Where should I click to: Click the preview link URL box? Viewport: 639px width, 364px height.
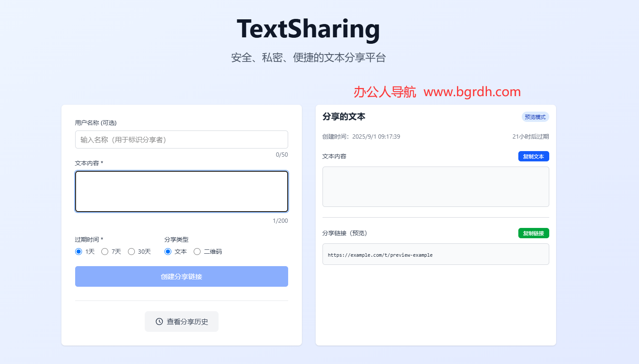pyautogui.click(x=436, y=254)
